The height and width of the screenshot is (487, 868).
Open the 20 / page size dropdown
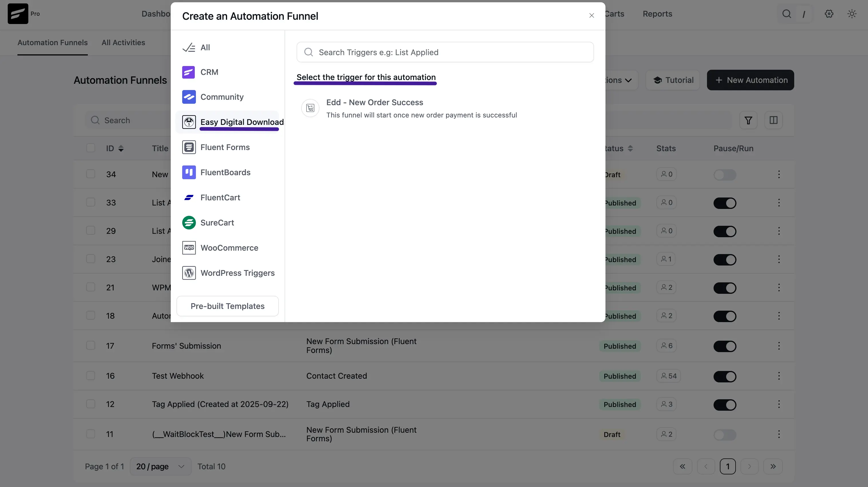[160, 466]
